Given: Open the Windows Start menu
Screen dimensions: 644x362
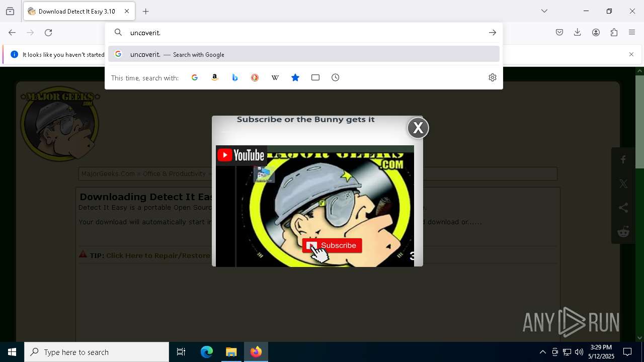Looking at the screenshot, I should pyautogui.click(x=12, y=352).
